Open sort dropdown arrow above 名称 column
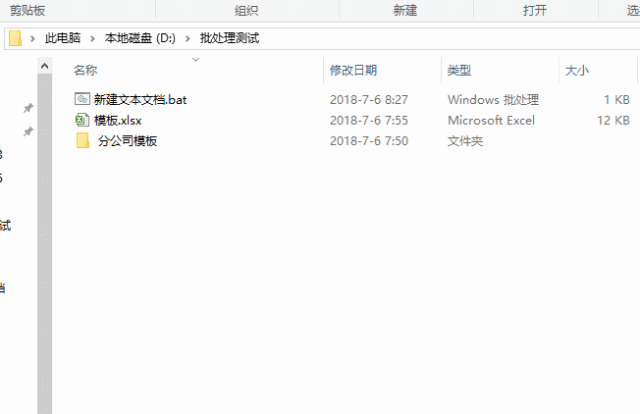Image resolution: width=640 pixels, height=414 pixels. point(196,60)
